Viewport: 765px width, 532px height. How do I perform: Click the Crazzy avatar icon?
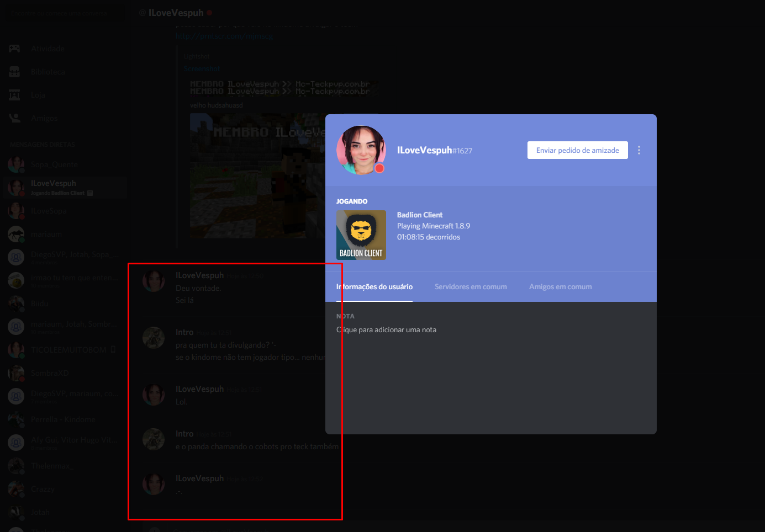coord(16,489)
